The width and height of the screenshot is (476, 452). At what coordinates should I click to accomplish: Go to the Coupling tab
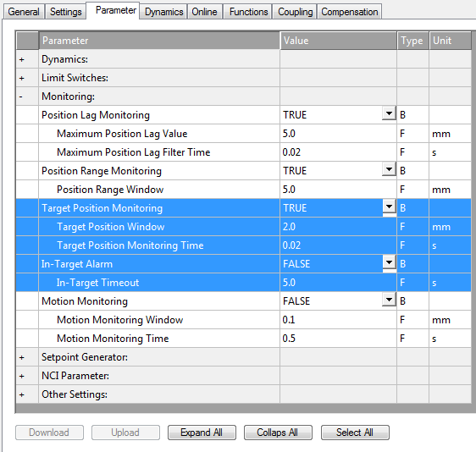click(295, 12)
